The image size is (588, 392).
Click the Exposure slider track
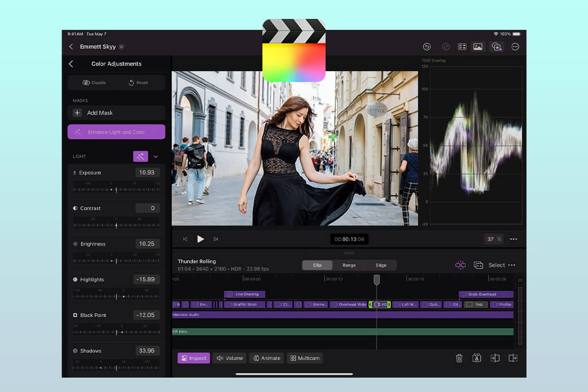[x=116, y=189]
